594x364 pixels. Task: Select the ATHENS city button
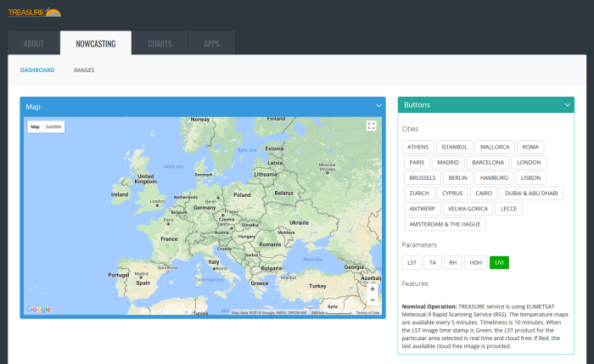tap(417, 147)
